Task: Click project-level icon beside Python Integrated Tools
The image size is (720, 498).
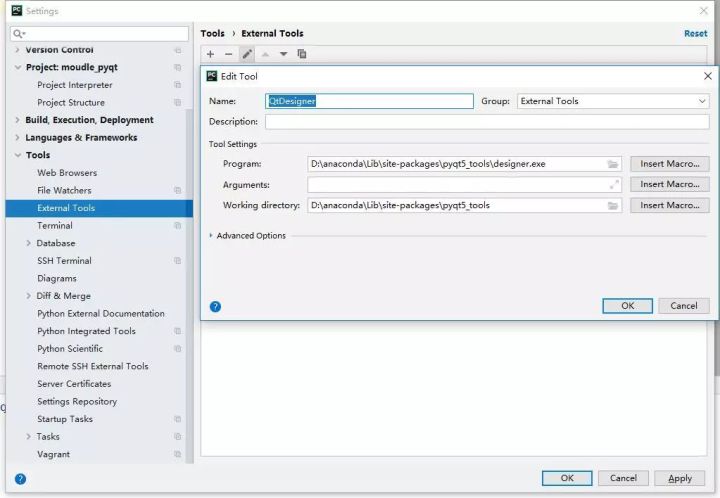Action: click(178, 331)
